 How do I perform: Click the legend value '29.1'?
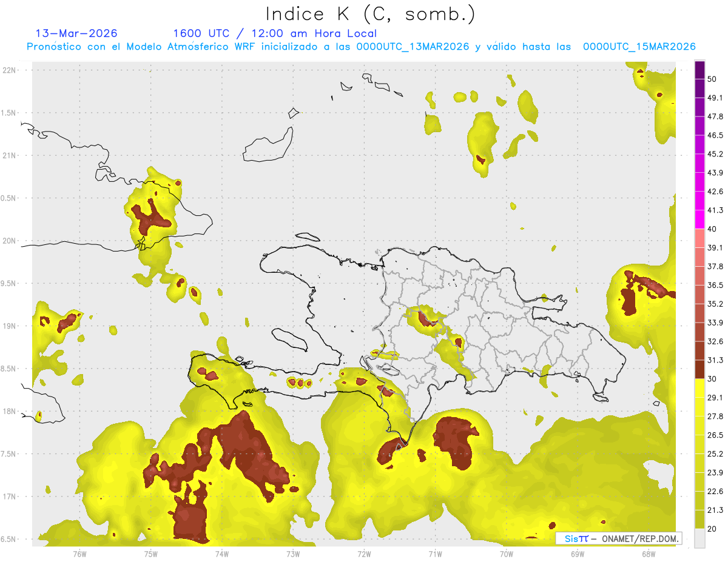715,398
